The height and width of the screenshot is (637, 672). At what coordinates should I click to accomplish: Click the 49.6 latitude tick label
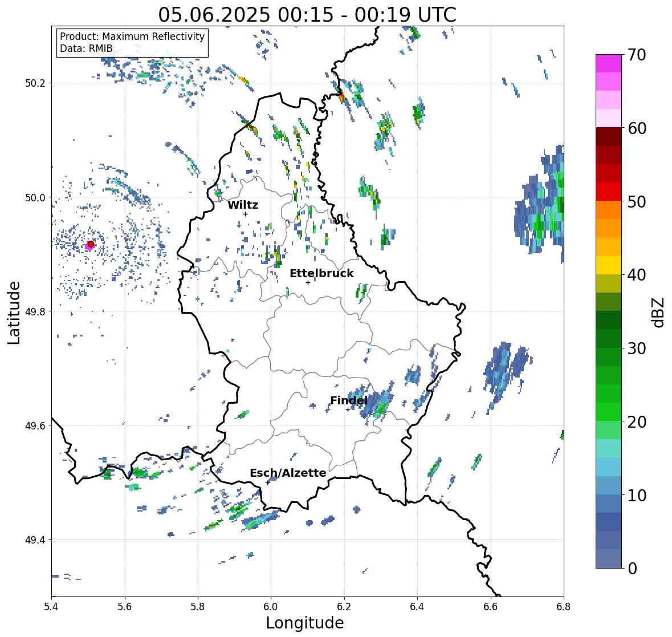[35, 425]
